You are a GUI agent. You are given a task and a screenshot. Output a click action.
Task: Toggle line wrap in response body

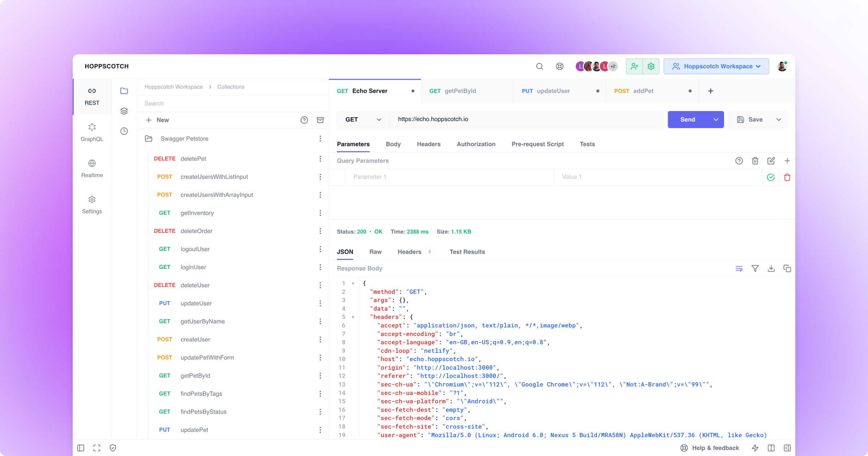point(739,268)
